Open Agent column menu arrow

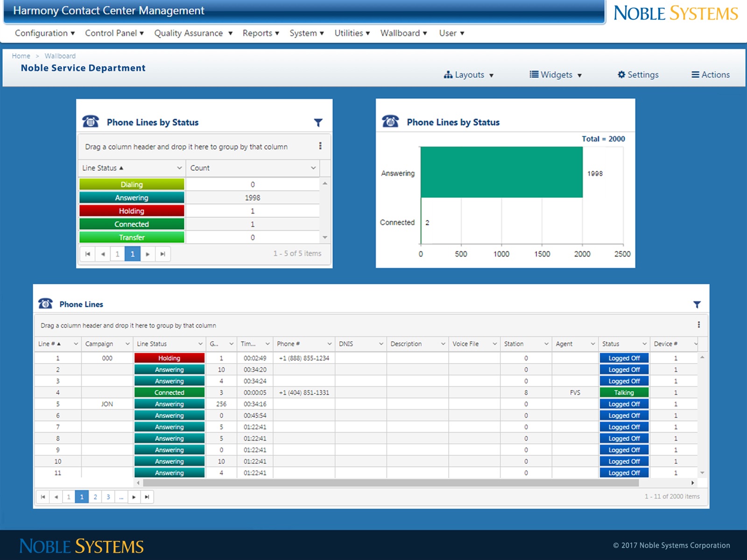593,344
